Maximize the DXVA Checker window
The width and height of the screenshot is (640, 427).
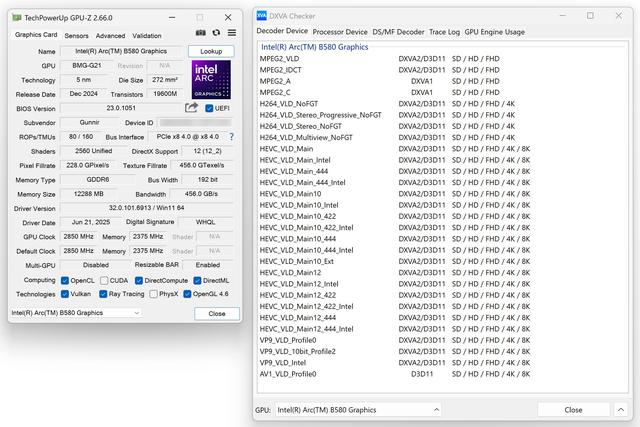(x=590, y=16)
